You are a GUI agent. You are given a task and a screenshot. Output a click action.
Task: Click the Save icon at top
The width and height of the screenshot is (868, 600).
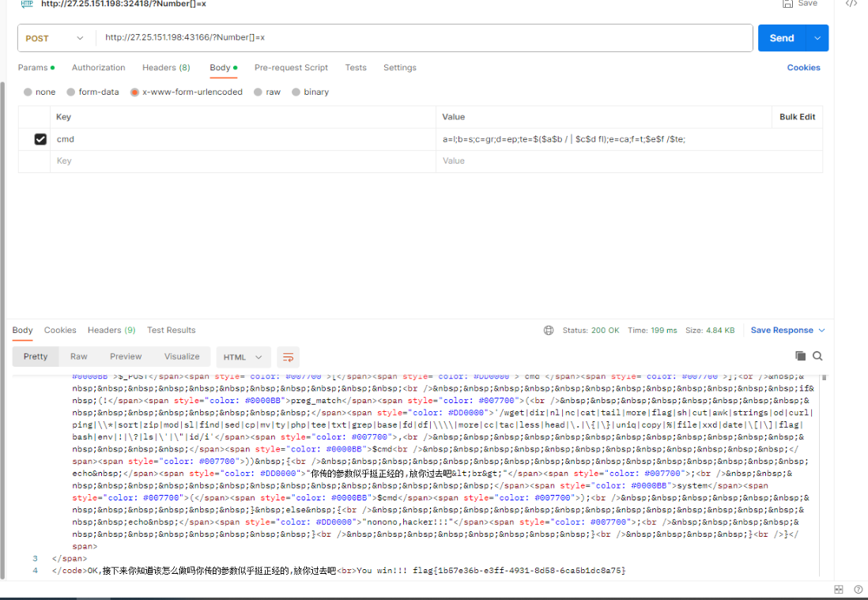787,3
